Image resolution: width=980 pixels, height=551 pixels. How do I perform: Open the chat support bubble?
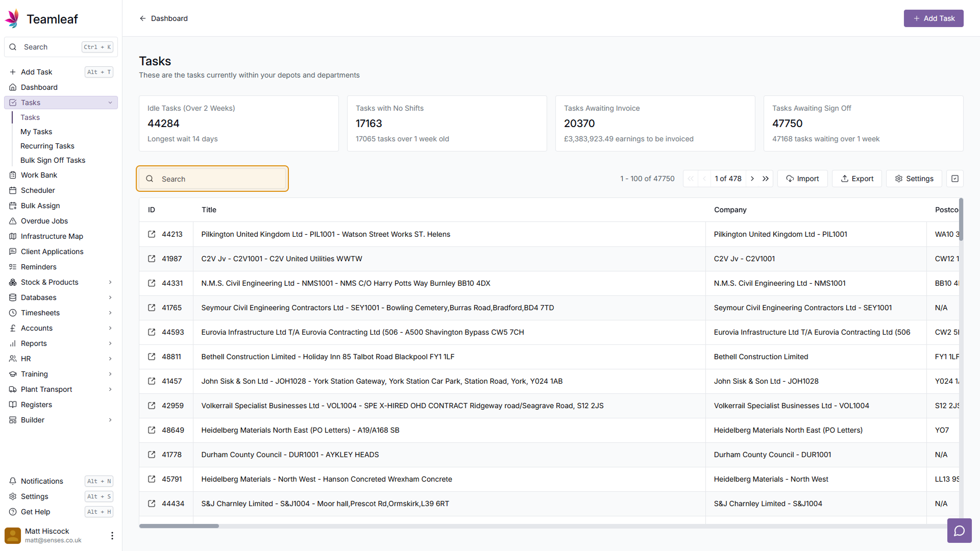click(x=959, y=531)
